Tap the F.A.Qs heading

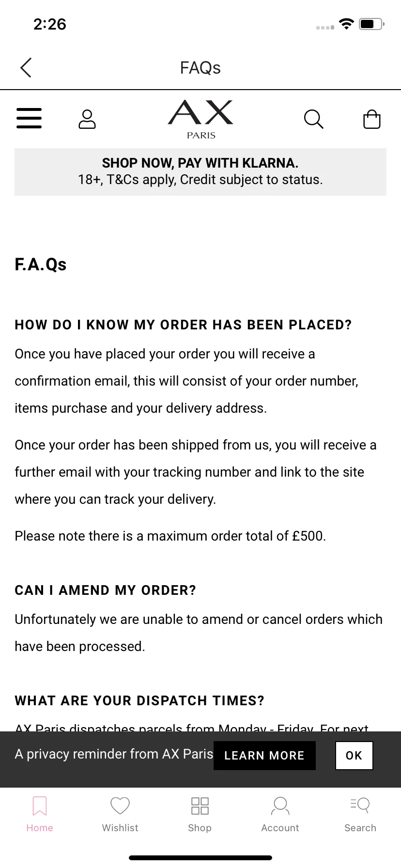[x=41, y=264]
